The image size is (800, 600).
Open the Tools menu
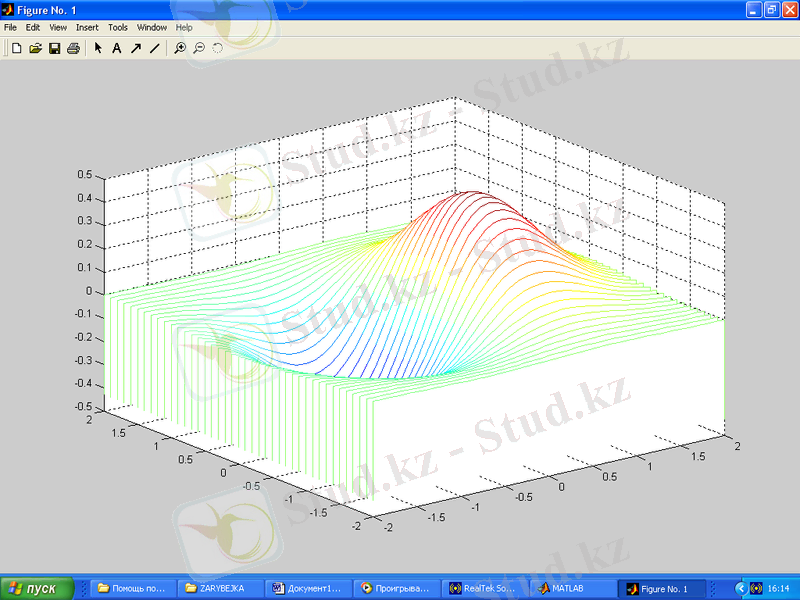(118, 28)
